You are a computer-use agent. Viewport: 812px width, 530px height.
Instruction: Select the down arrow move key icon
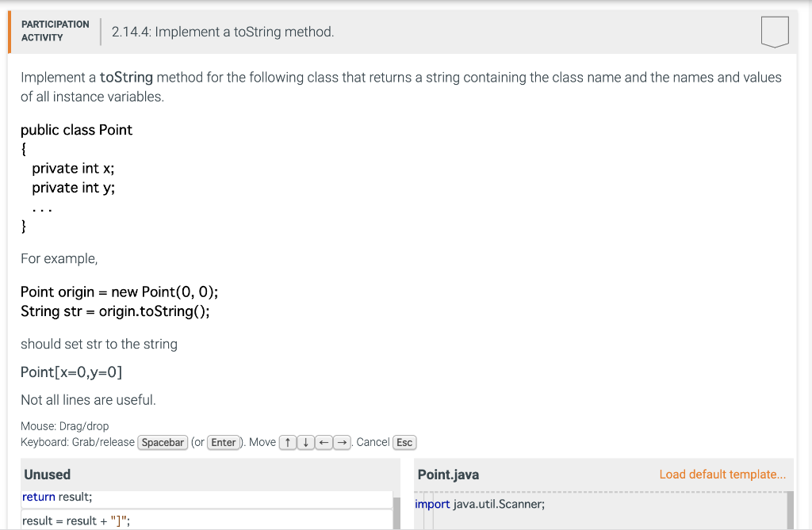[x=305, y=442]
